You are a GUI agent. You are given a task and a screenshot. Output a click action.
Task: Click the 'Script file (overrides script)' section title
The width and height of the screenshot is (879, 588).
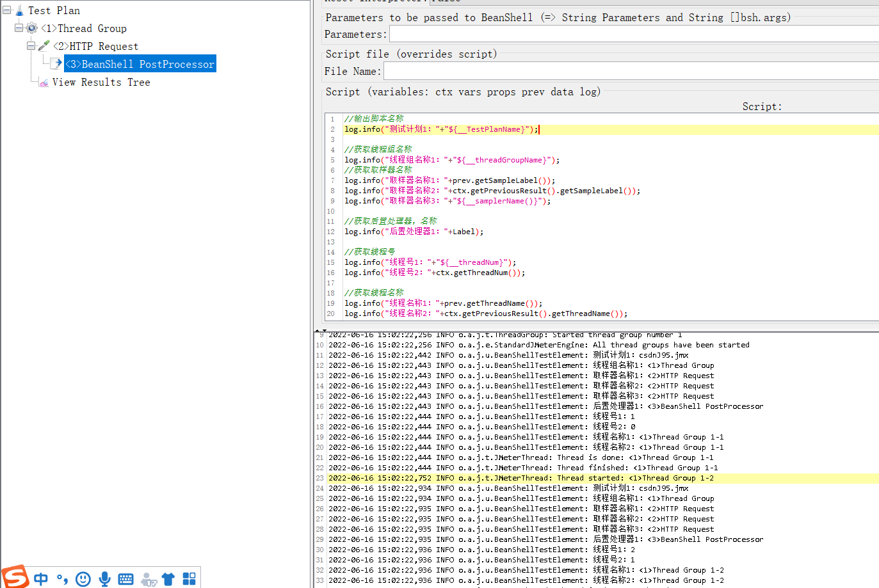[411, 54]
